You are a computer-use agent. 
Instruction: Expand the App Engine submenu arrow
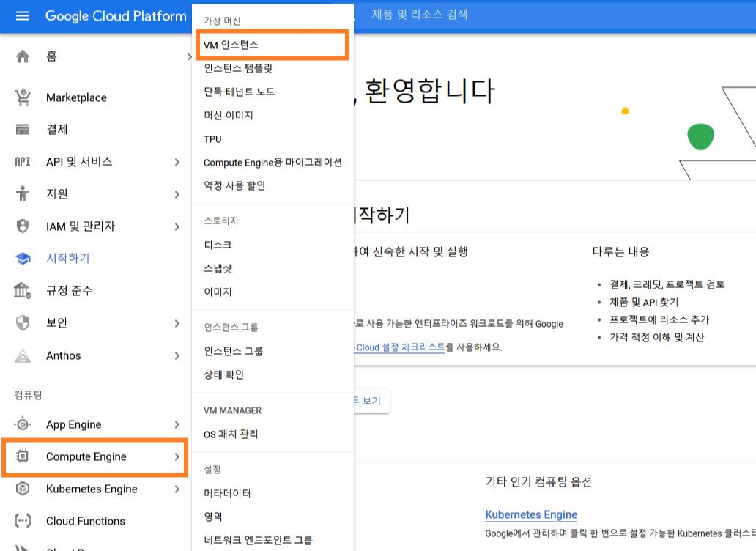pos(177,425)
